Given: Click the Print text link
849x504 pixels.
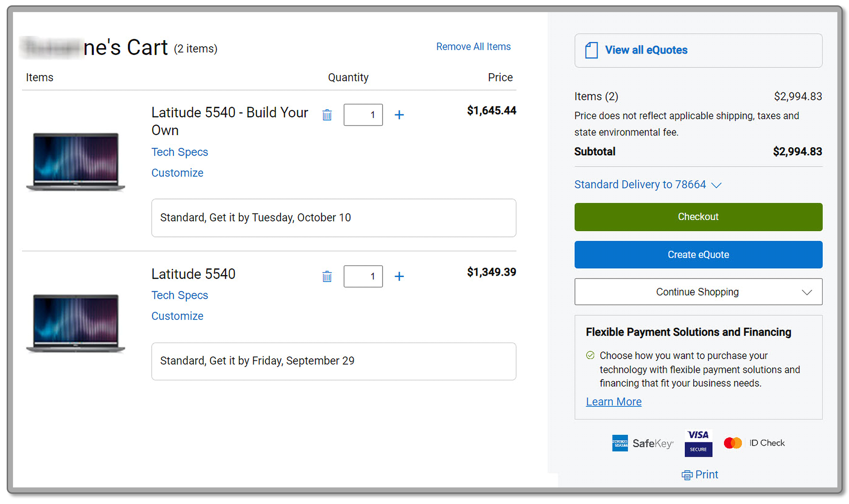Looking at the screenshot, I should click(x=707, y=475).
